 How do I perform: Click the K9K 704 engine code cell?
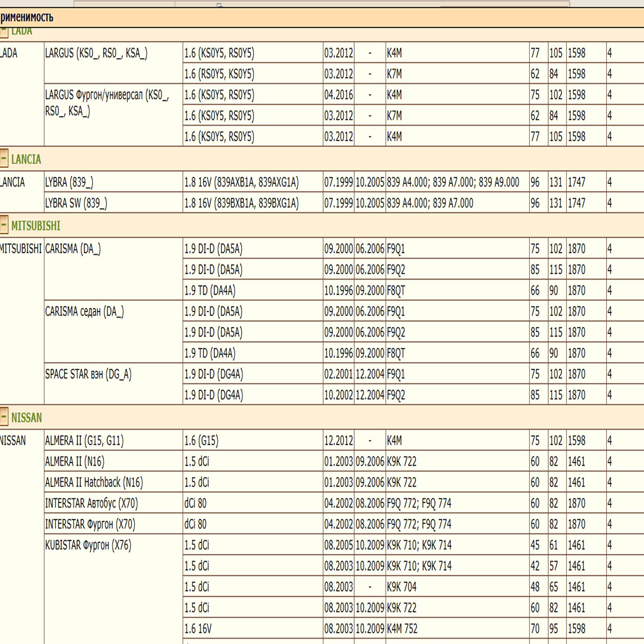click(x=401, y=587)
